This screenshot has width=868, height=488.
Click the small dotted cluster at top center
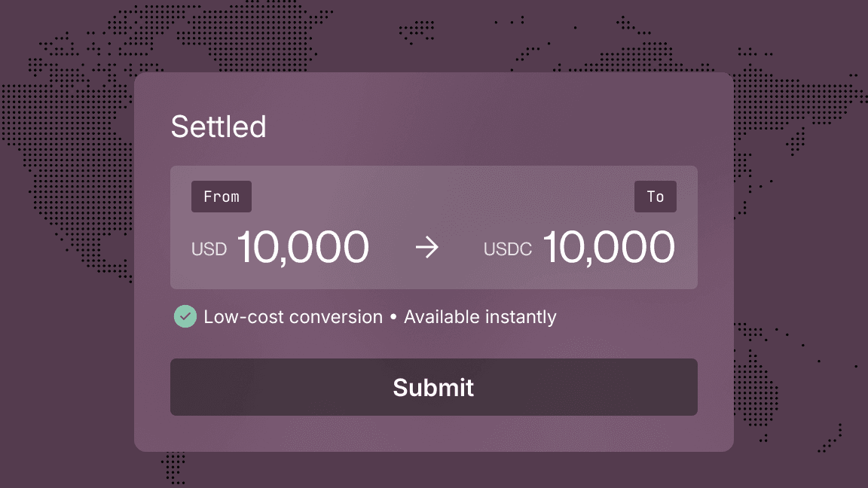click(417, 31)
